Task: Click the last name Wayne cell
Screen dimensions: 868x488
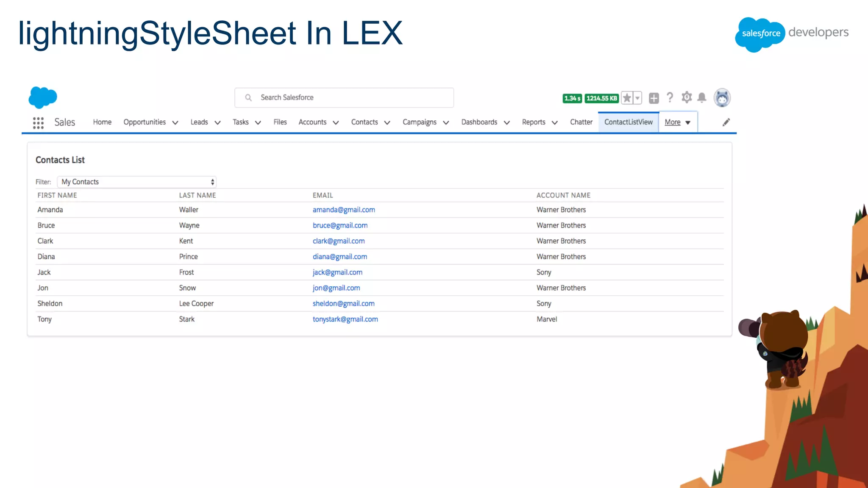Action: tap(189, 225)
